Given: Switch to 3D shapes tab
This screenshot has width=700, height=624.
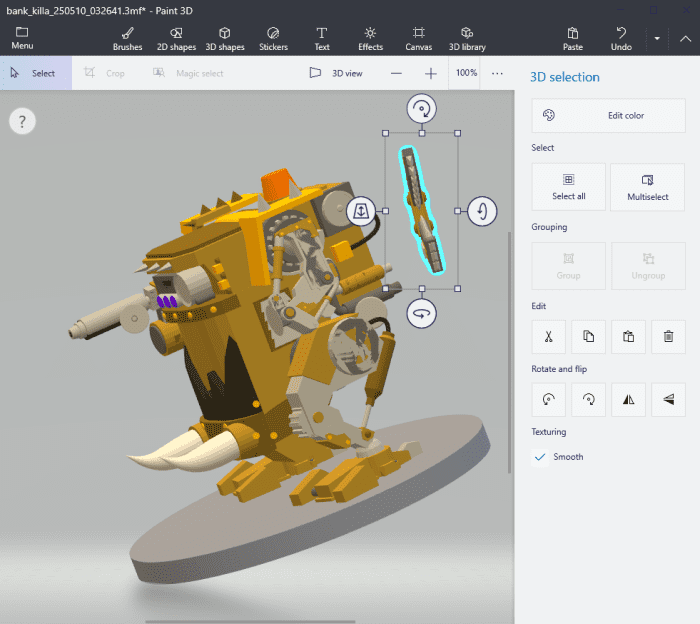Looking at the screenshot, I should click(x=225, y=39).
